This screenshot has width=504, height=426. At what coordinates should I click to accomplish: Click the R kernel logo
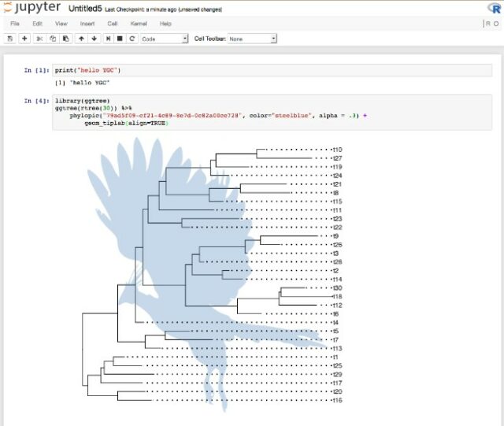pyautogui.click(x=495, y=8)
